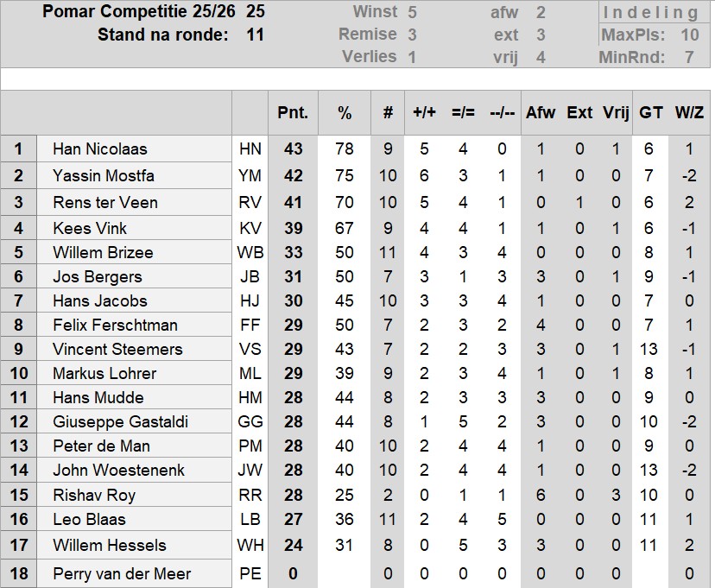Click Perry van der Meer name
Screen dimensions: 715x588
pos(122,574)
